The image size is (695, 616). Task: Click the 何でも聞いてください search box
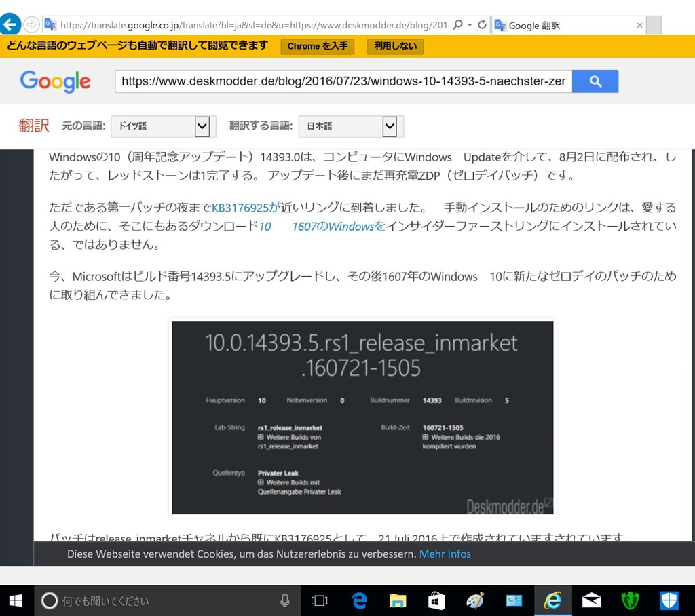168,601
